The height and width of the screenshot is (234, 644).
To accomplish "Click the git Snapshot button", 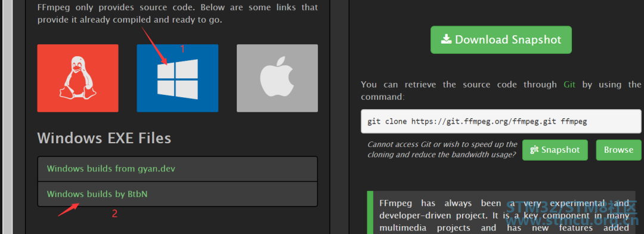I will point(555,150).
